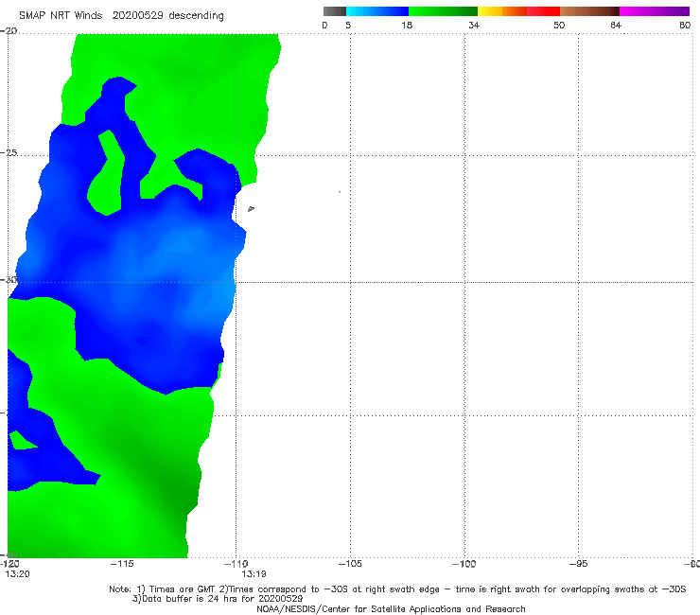This screenshot has height=615, width=700.
Task: Click the color bar label '50'
Action: click(559, 26)
